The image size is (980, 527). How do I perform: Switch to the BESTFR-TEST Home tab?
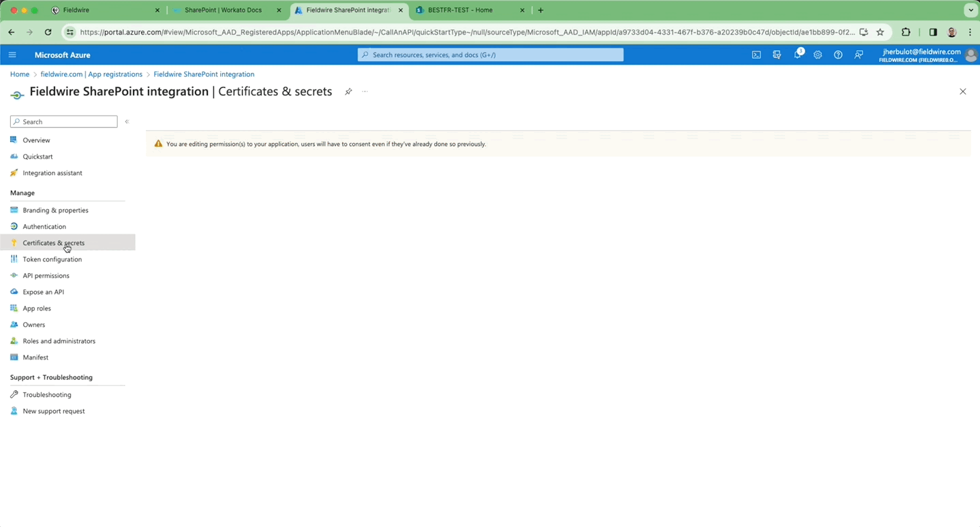(463, 10)
